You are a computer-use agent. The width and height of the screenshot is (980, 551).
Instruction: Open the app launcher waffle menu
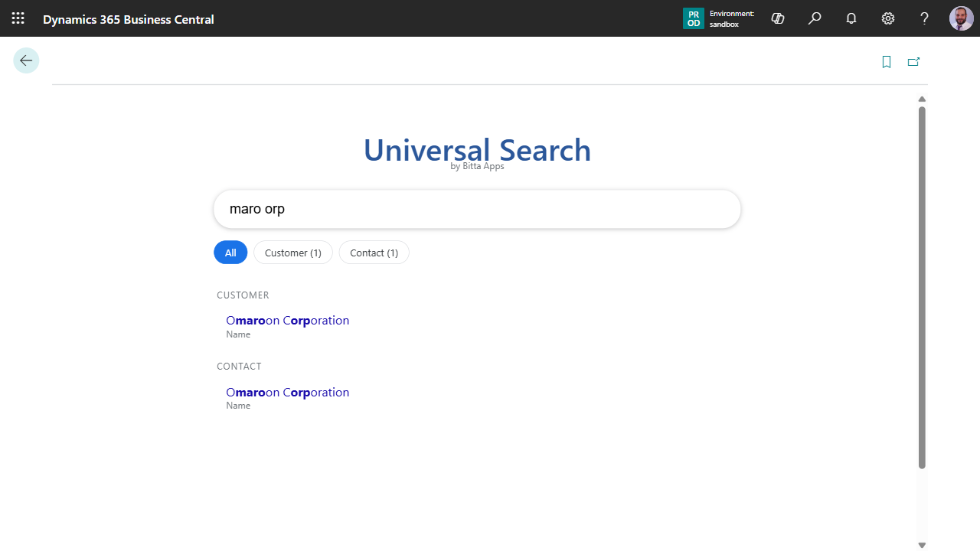point(18,18)
